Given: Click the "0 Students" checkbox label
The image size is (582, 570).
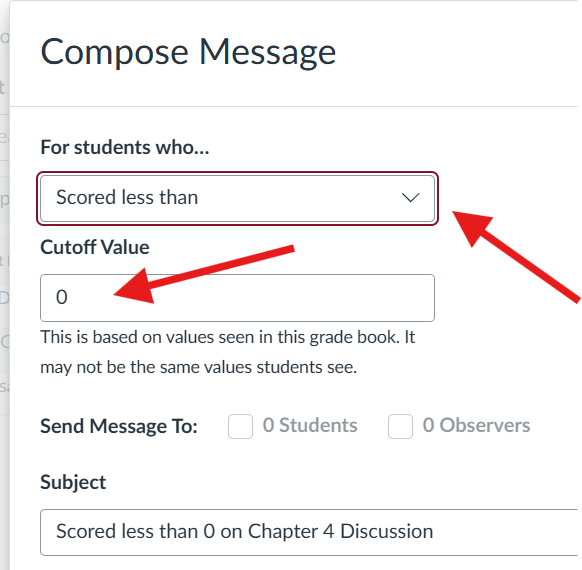Looking at the screenshot, I should click(310, 425).
